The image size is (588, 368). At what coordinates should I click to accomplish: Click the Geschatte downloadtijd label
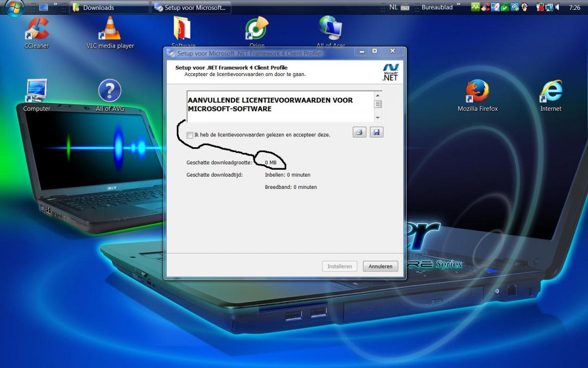point(215,175)
